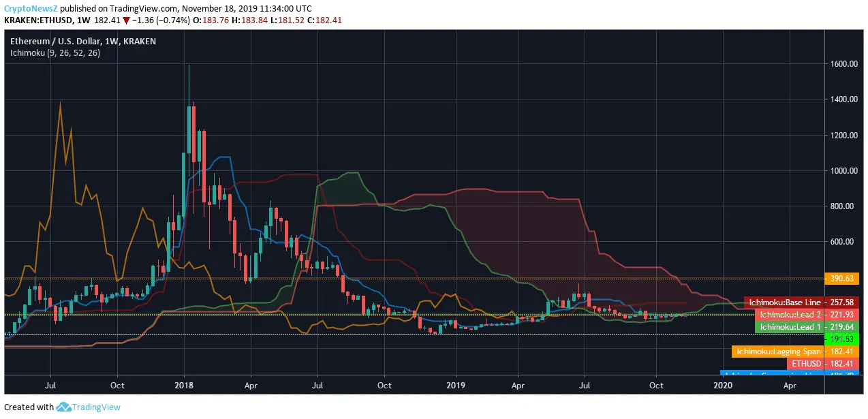Click the dark red 257.58 price tag
The image size is (868, 419).
[841, 302]
